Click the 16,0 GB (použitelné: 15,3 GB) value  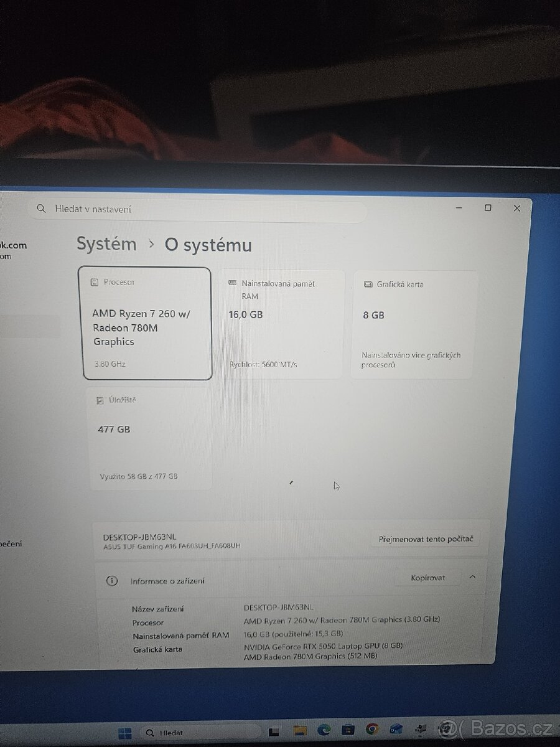pyautogui.click(x=293, y=634)
